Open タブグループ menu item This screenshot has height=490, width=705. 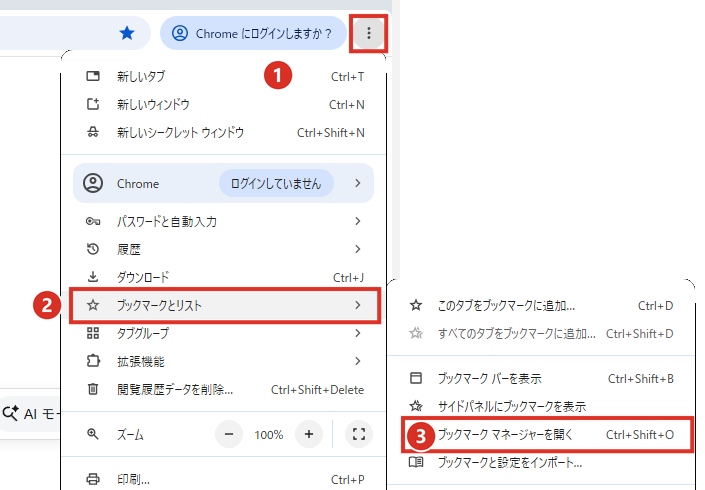tap(223, 333)
